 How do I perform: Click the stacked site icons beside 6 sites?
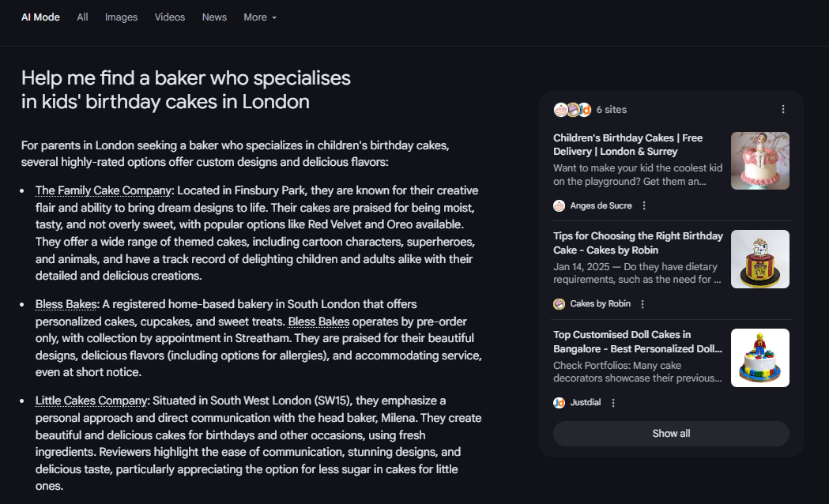pos(572,109)
